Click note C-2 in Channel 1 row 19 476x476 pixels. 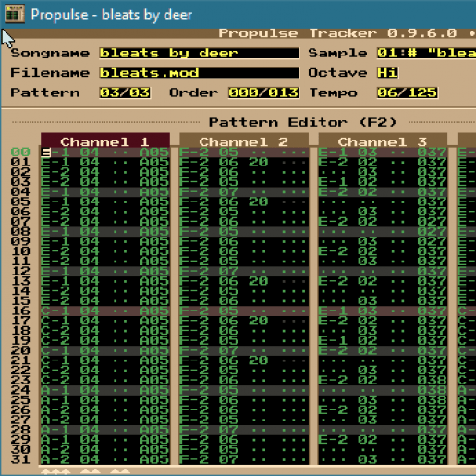[x=55, y=340]
